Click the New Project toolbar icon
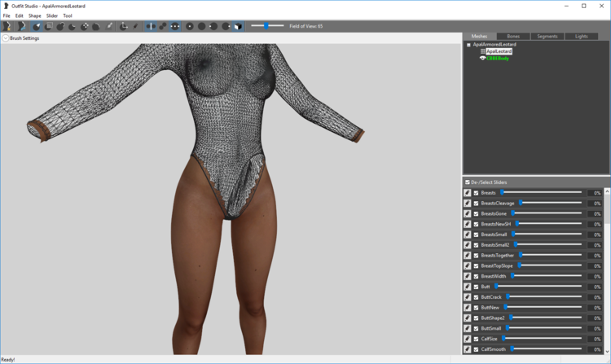The image size is (611, 364). 7,26
